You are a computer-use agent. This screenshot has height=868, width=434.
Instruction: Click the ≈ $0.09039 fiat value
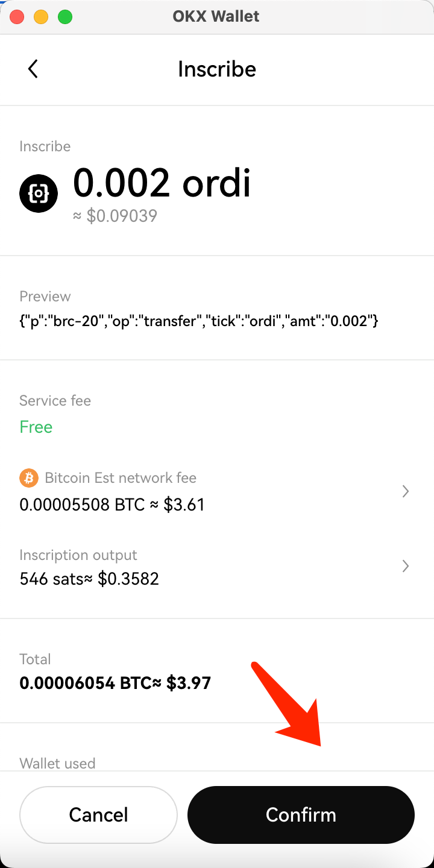pyautogui.click(x=115, y=216)
